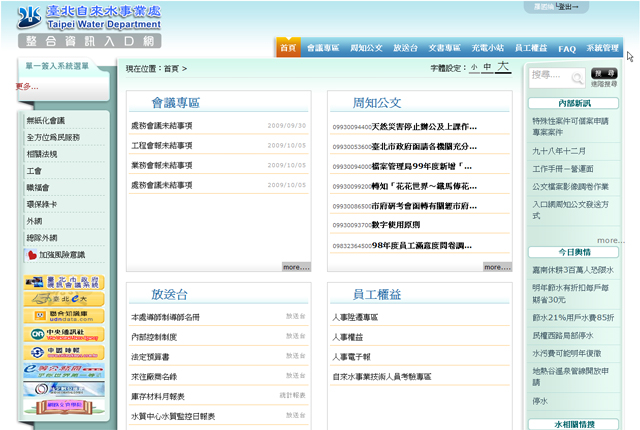
Task: Open the 會議專區 navigation tab
Action: tap(323, 48)
